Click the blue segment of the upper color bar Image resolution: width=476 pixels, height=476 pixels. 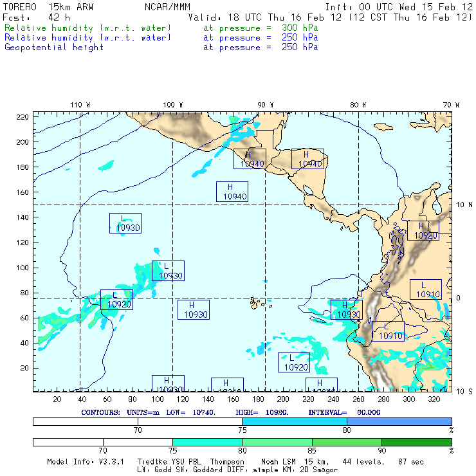pyautogui.click(x=399, y=421)
